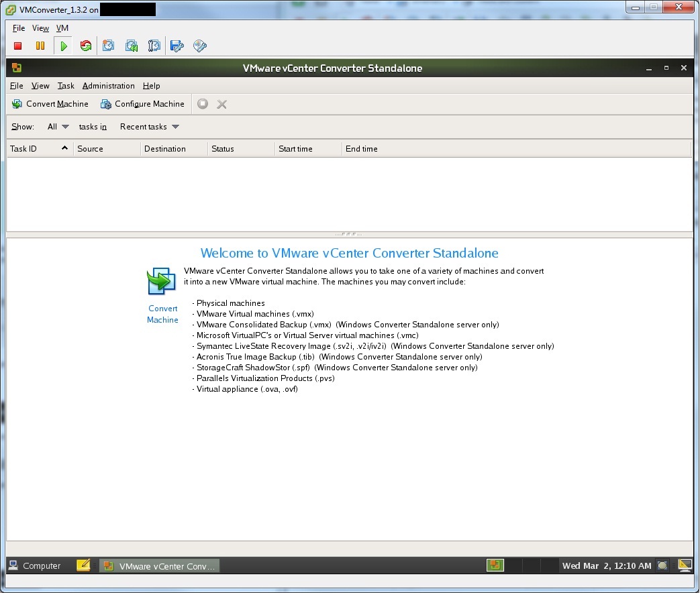This screenshot has width=700, height=593.
Task: Click the workspace switcher active cell
Action: click(495, 565)
